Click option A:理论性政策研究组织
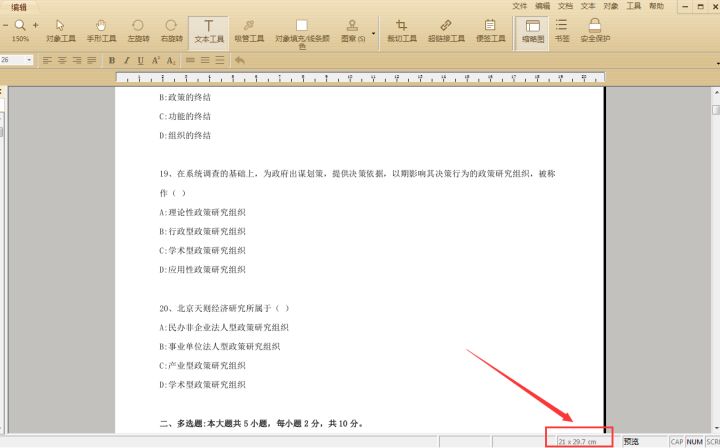This screenshot has height=448, width=720. [202, 212]
